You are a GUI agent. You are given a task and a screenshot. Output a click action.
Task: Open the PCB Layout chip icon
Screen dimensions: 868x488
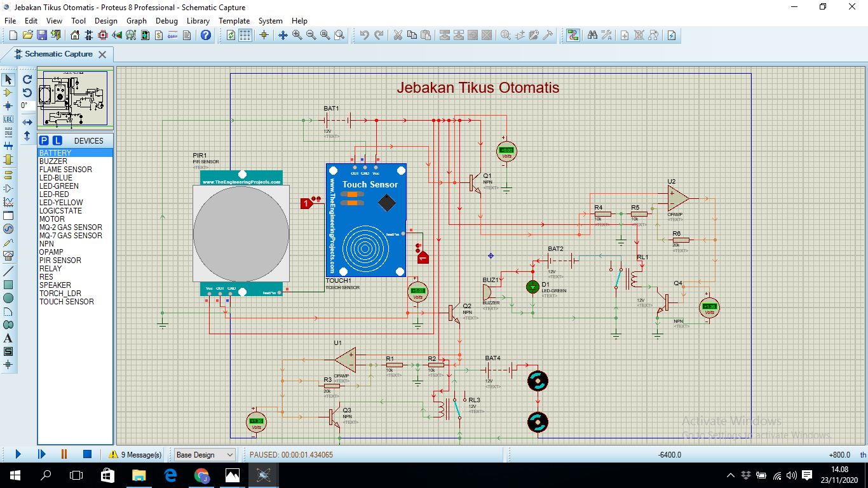(x=102, y=35)
